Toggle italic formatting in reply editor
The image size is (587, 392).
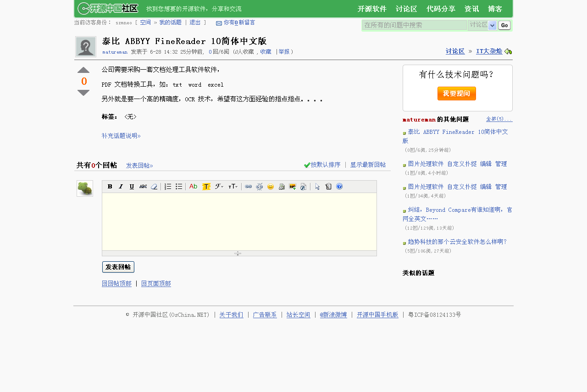click(x=121, y=187)
